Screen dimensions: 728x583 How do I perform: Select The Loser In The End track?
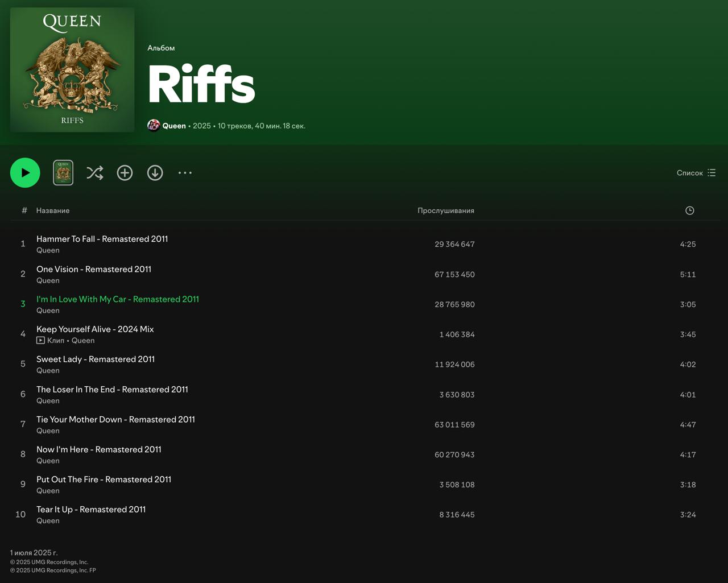click(x=112, y=390)
